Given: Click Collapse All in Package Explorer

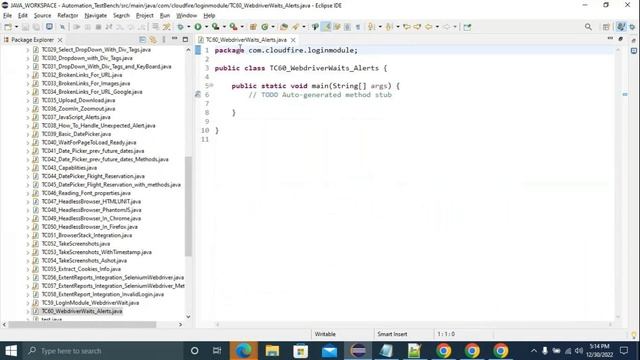Looking at the screenshot, I should tap(142, 40).
